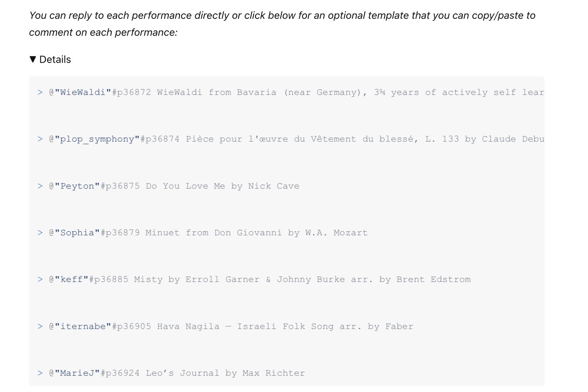Click the Details summary label
The height and width of the screenshot is (392, 588).
(x=55, y=60)
